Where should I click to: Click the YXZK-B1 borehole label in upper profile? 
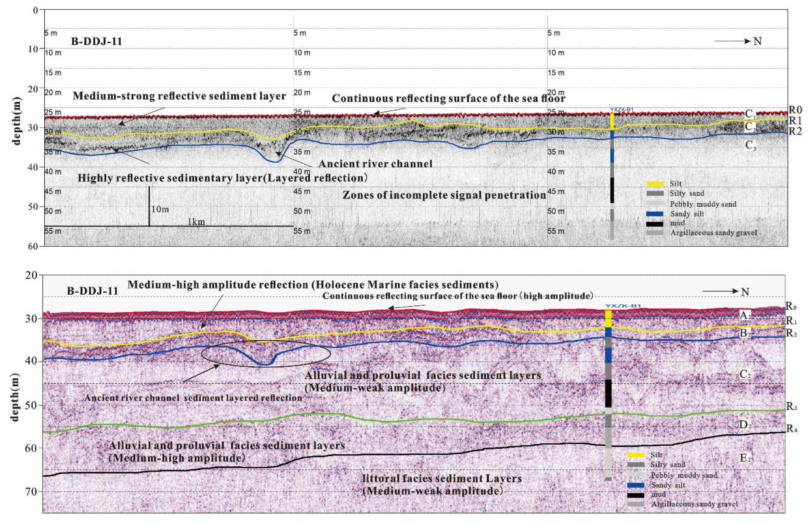tap(622, 110)
